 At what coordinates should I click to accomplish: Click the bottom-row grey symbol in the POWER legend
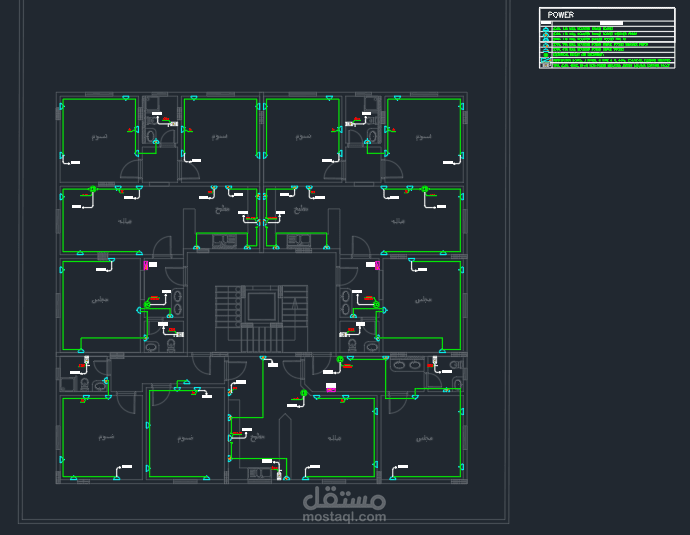[546, 65]
